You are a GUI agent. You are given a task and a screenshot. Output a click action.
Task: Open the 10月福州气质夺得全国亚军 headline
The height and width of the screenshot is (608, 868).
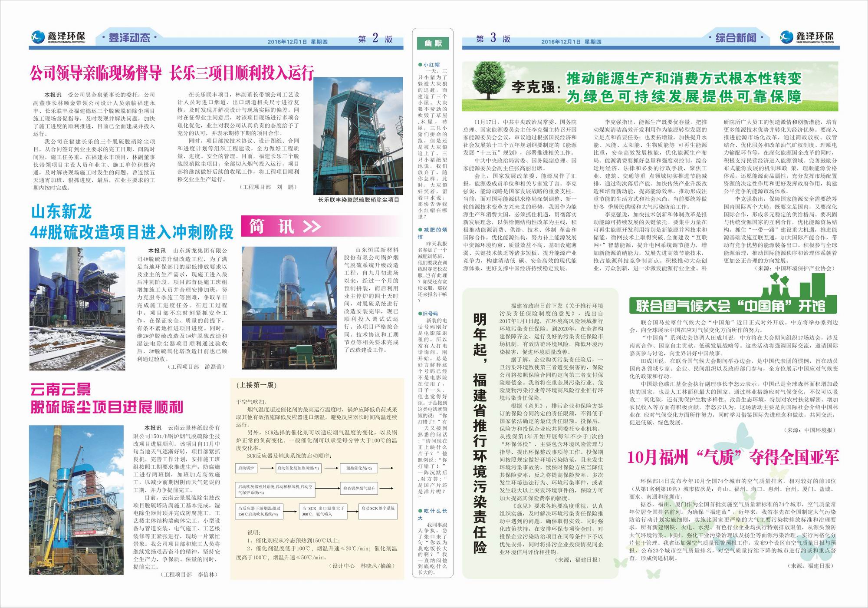[733, 458]
